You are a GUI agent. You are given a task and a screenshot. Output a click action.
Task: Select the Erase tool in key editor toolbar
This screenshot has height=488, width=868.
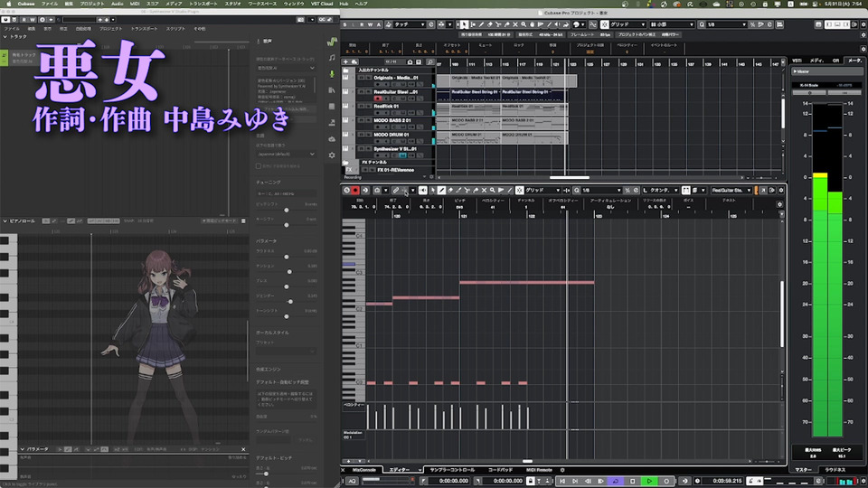pyautogui.click(x=450, y=190)
